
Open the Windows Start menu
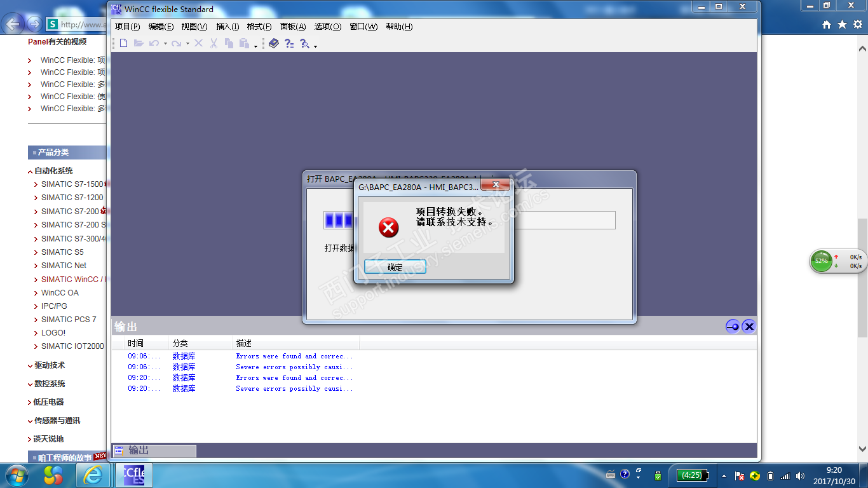pos(16,475)
